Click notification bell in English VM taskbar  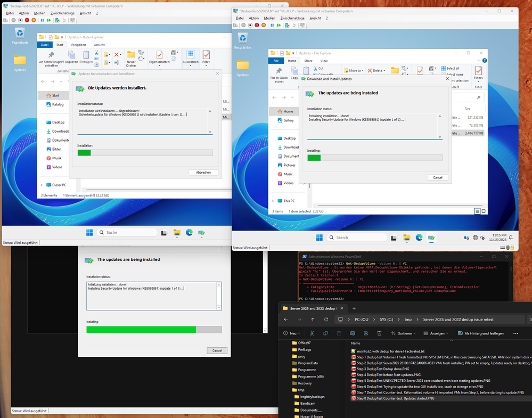[x=511, y=237]
